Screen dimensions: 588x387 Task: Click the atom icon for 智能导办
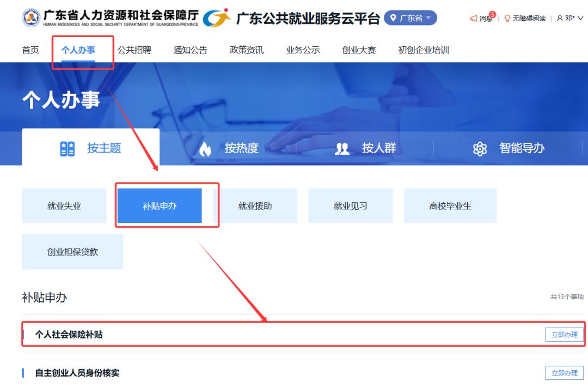point(480,148)
